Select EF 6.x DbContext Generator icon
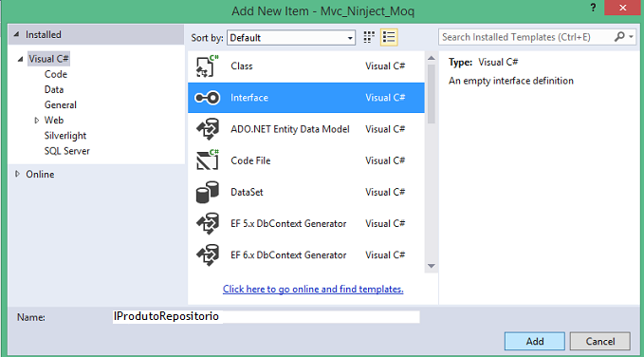The image size is (644, 357). [208, 255]
